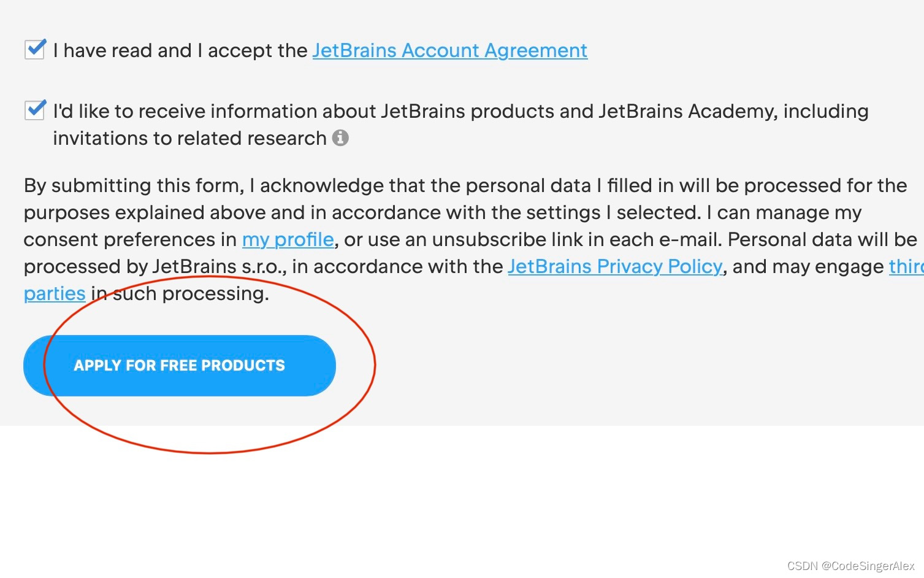Click the 'processed by JetBrains s.r.o.' text
The width and height of the screenshot is (924, 578).
tap(155, 266)
